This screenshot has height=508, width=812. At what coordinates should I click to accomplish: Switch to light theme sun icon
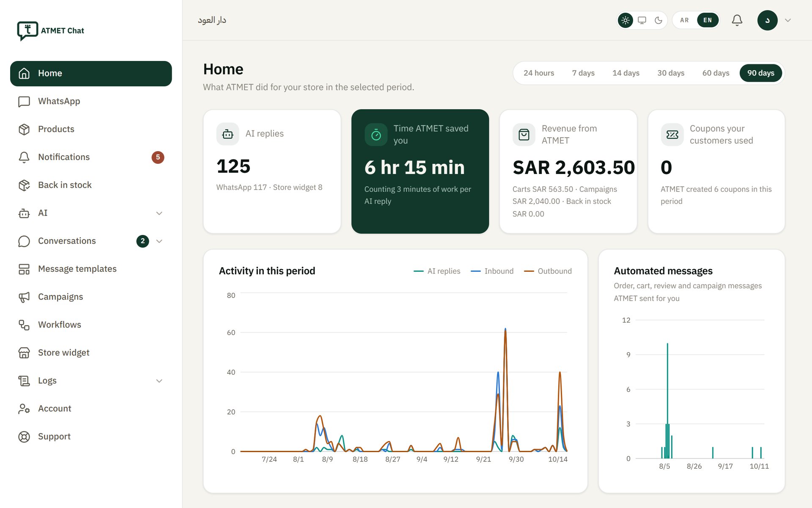(x=625, y=20)
